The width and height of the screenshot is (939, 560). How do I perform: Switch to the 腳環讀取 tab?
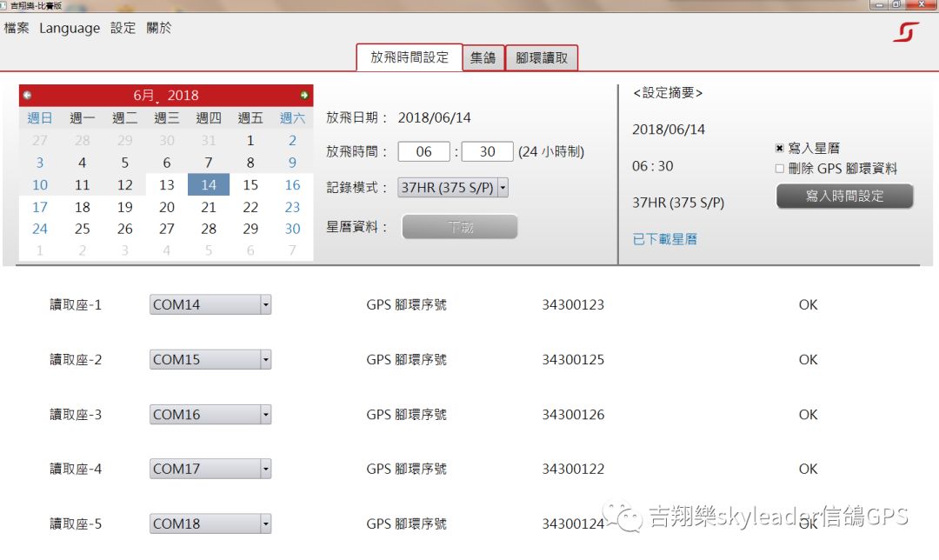[x=541, y=58]
